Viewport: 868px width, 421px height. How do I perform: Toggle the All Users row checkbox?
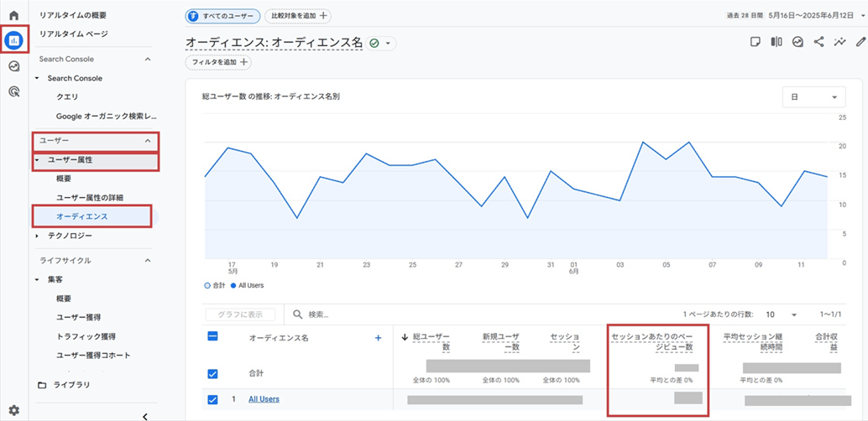pos(212,399)
